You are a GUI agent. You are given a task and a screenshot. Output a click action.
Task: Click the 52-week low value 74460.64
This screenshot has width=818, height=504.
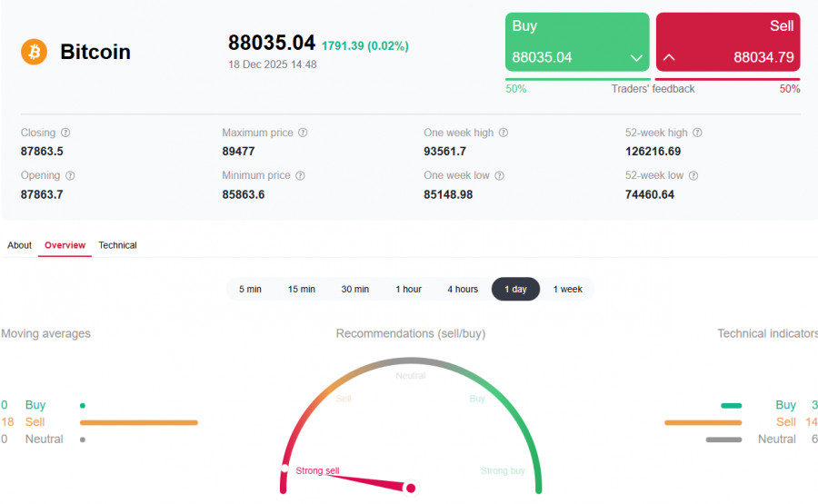(650, 194)
